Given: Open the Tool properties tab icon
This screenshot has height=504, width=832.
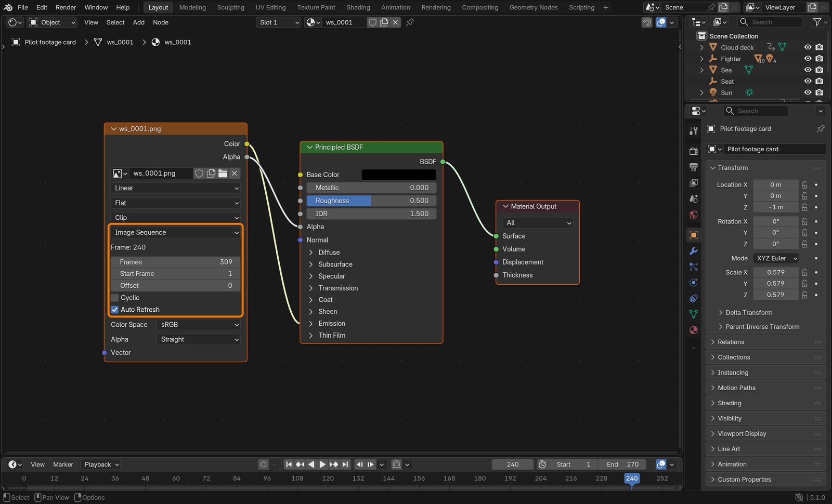Looking at the screenshot, I should [693, 131].
